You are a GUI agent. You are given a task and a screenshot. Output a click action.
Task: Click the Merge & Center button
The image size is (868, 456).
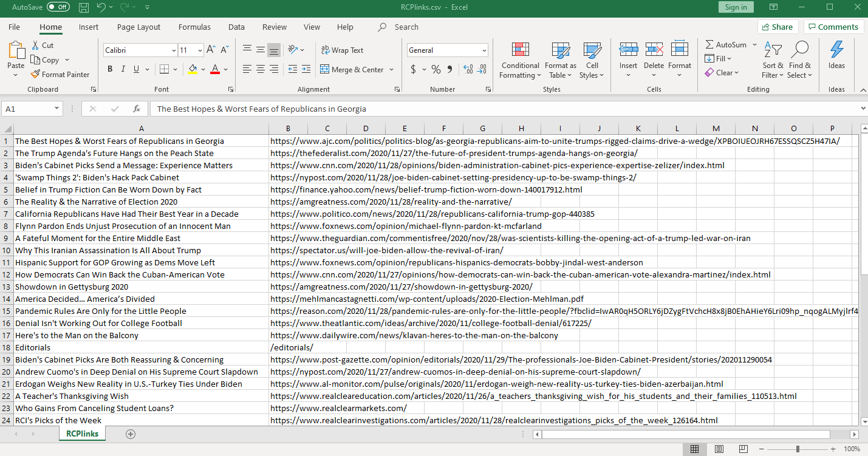pyautogui.click(x=354, y=69)
